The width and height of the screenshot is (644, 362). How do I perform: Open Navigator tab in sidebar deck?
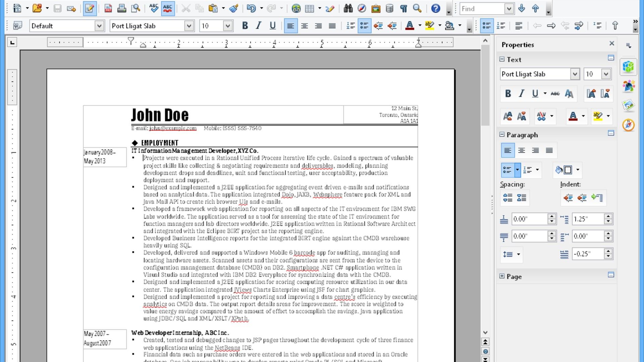[628, 125]
